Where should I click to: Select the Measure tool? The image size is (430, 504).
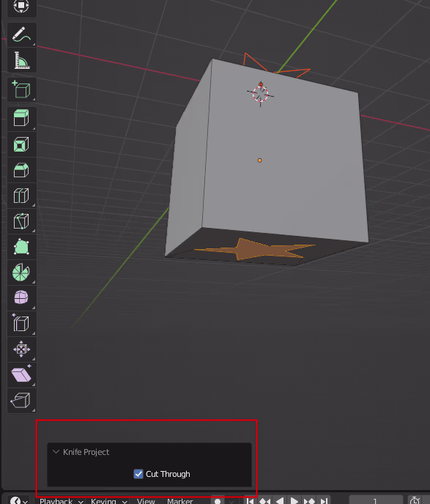(x=21, y=60)
